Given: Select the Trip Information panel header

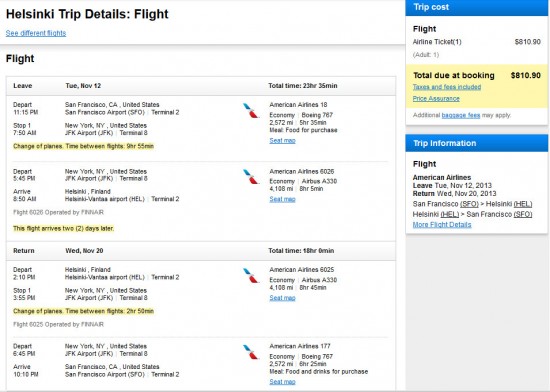Looking at the screenshot, I should coord(477,143).
